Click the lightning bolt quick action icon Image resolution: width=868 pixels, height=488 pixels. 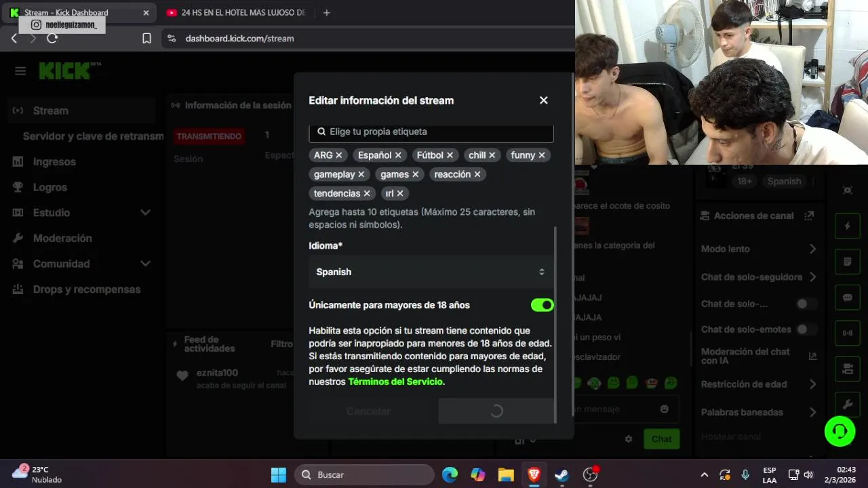[x=847, y=226]
